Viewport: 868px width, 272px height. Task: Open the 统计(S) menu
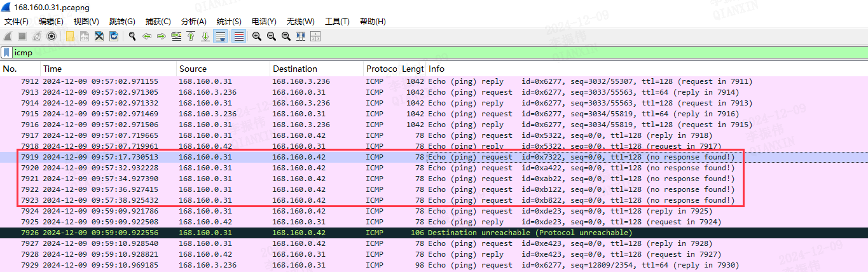(x=229, y=22)
